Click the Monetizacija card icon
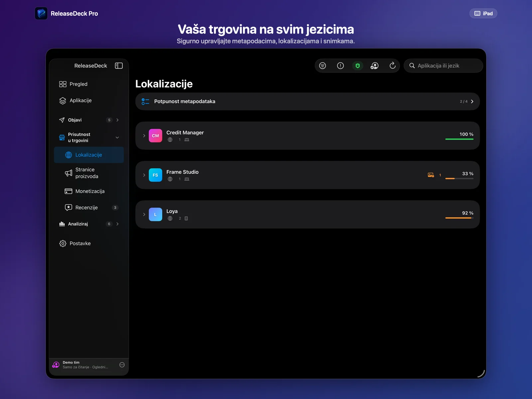532x399 pixels. pyautogui.click(x=68, y=191)
